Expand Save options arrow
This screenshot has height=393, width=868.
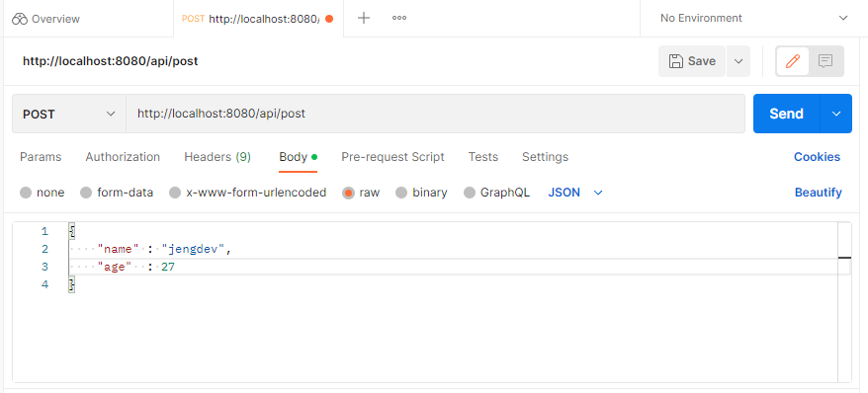(x=738, y=61)
